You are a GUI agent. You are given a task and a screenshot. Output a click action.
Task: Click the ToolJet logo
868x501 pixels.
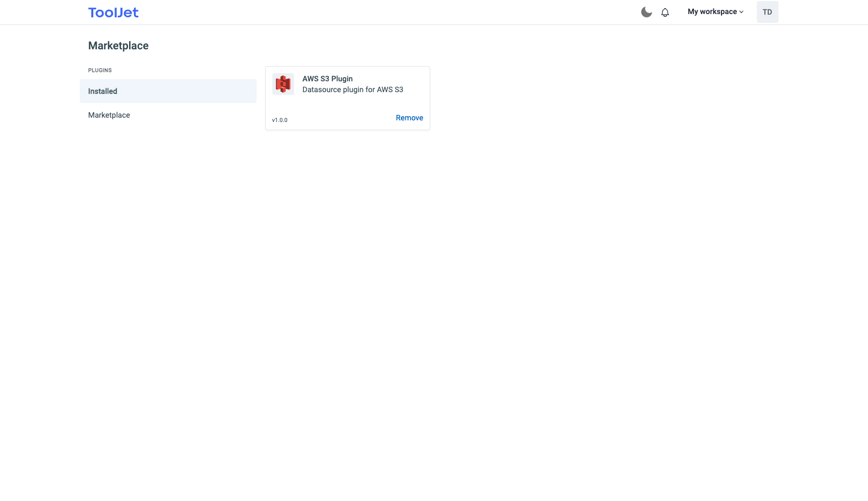pyautogui.click(x=113, y=12)
